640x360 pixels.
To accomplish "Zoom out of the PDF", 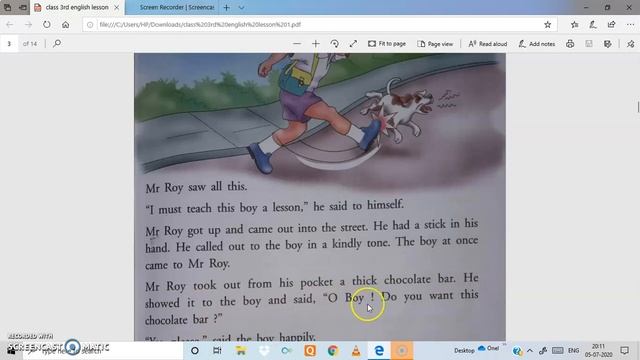I will [297, 43].
